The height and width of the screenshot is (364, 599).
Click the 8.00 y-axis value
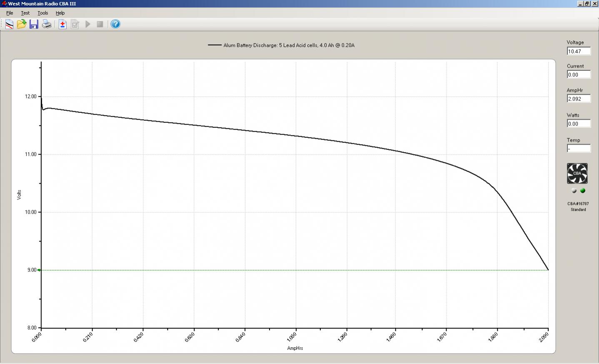pyautogui.click(x=32, y=328)
